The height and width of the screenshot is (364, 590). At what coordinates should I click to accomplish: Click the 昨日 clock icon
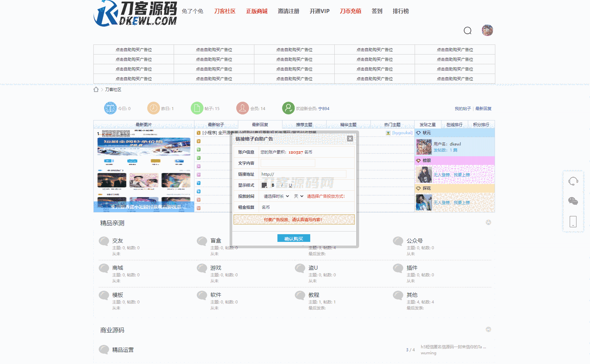[154, 108]
